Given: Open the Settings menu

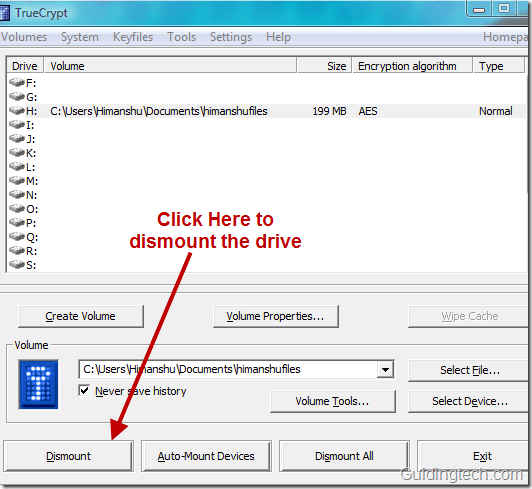Looking at the screenshot, I should tap(231, 37).
